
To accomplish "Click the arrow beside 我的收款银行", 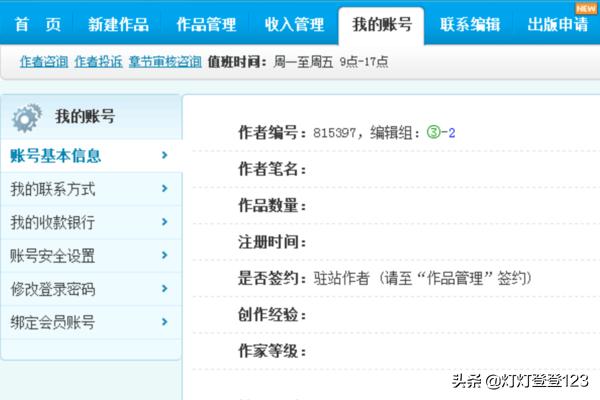I will click(163, 222).
